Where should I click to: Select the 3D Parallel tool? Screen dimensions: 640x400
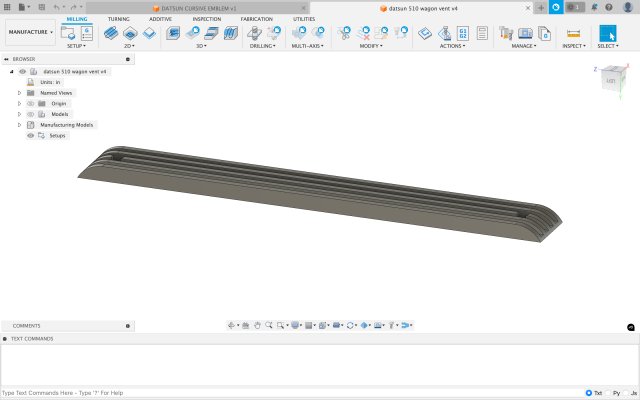click(211, 33)
